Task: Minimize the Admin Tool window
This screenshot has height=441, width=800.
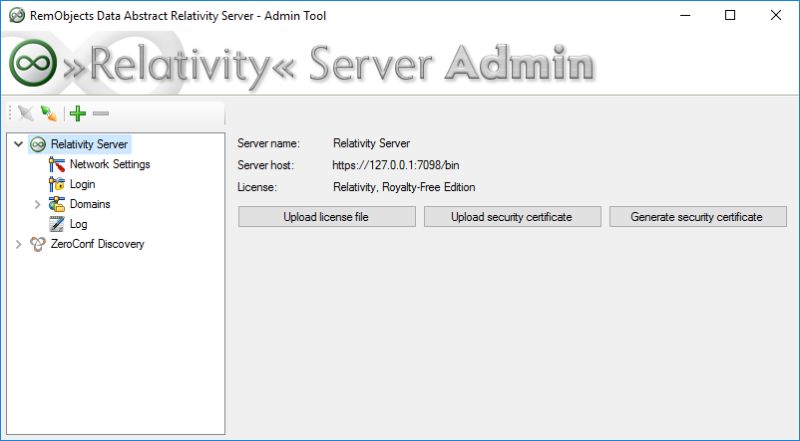Action: click(685, 15)
